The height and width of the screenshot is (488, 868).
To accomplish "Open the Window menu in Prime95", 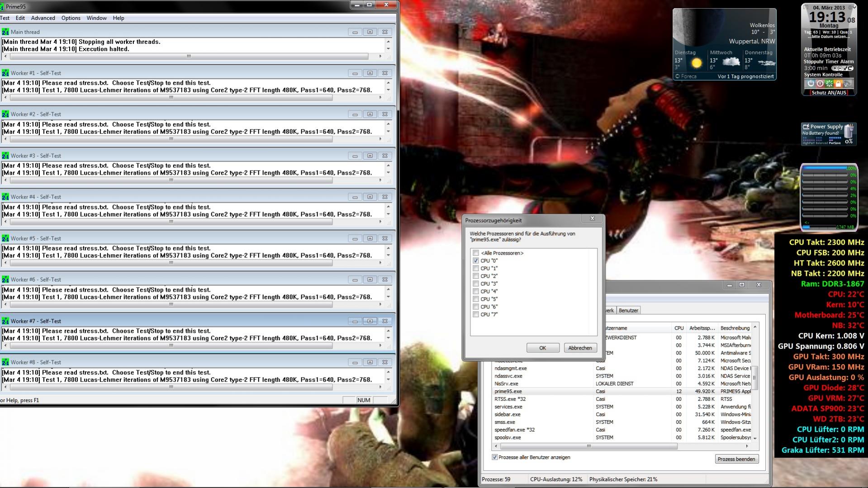I will coord(96,18).
